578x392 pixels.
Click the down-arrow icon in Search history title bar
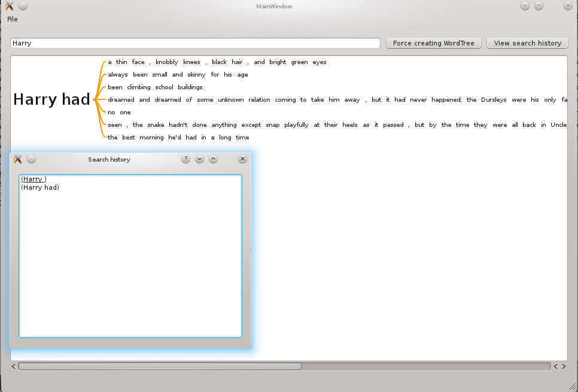coord(199,159)
